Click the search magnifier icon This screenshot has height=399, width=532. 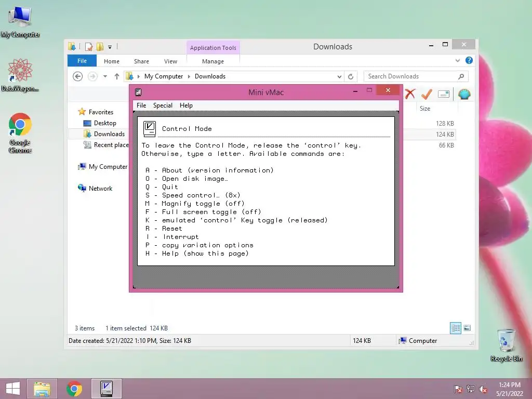[461, 76]
